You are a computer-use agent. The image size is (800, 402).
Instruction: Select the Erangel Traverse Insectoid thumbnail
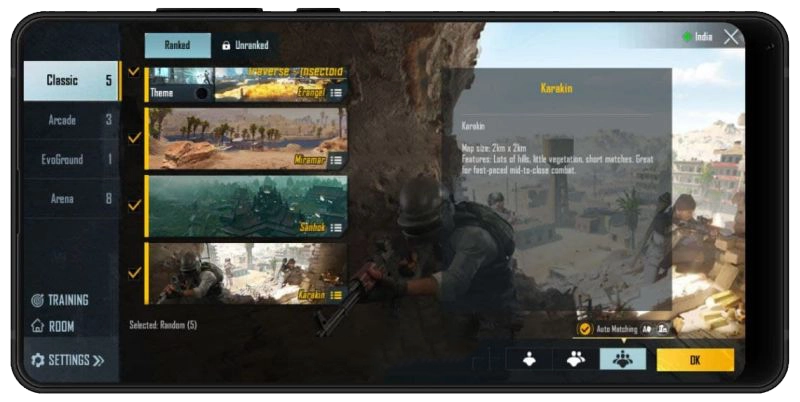[281, 84]
